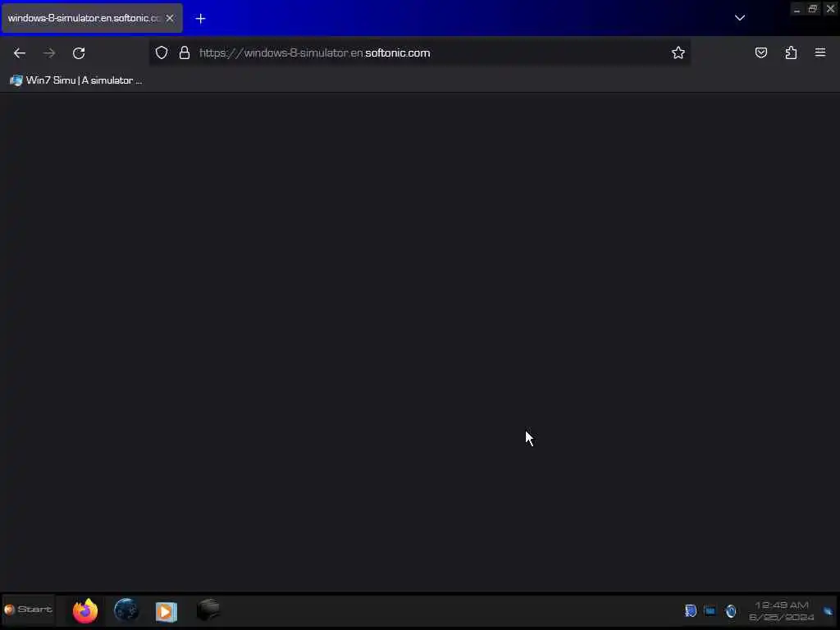Open the Extensions puzzle icon

point(791,52)
